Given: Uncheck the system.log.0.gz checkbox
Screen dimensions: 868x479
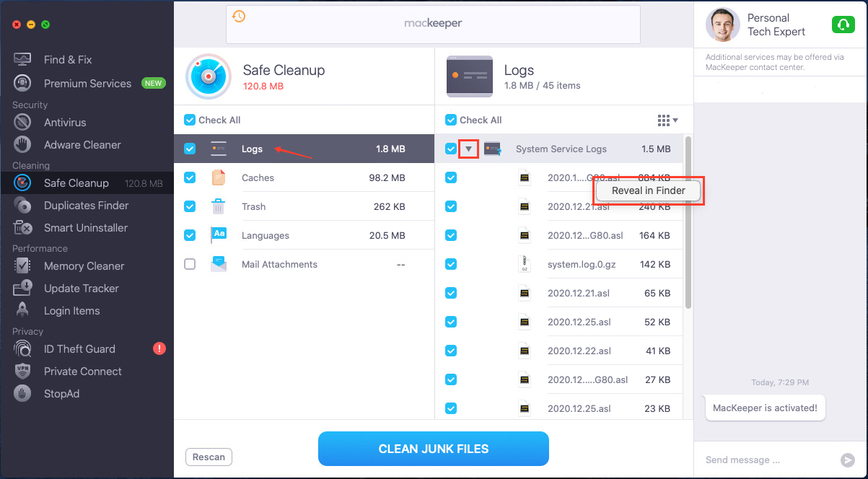Looking at the screenshot, I should click(451, 264).
